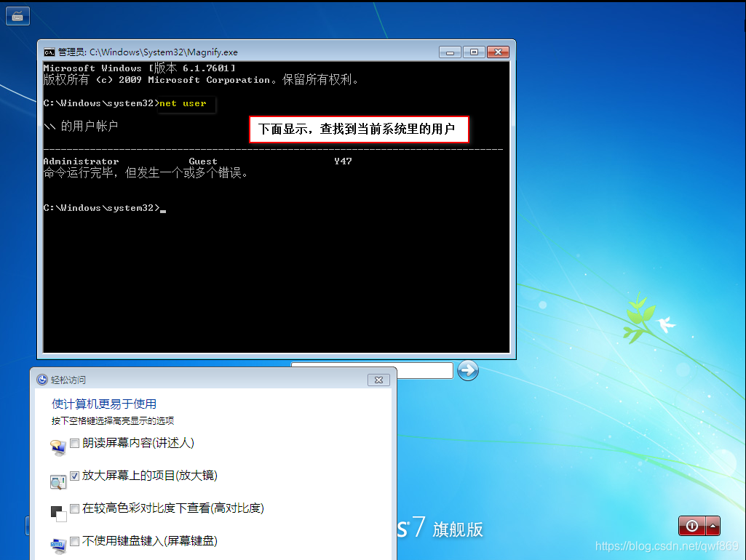Close the Ease of Access dialog
The width and height of the screenshot is (746, 560).
[x=378, y=380]
